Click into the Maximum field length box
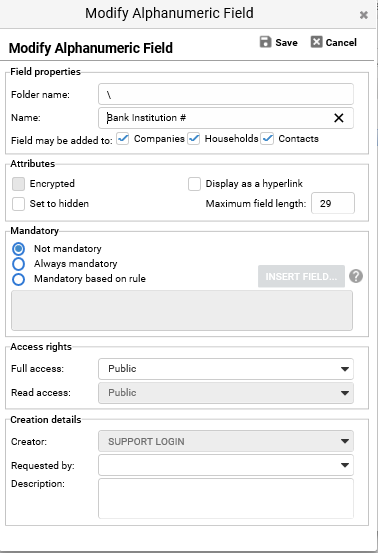 pyautogui.click(x=333, y=203)
